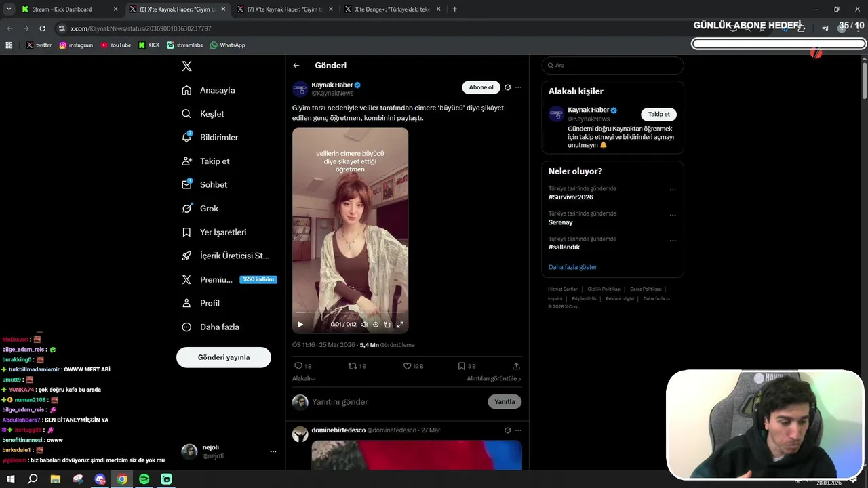Click the X logo above Anasayfa
The image size is (868, 488).
[186, 66]
